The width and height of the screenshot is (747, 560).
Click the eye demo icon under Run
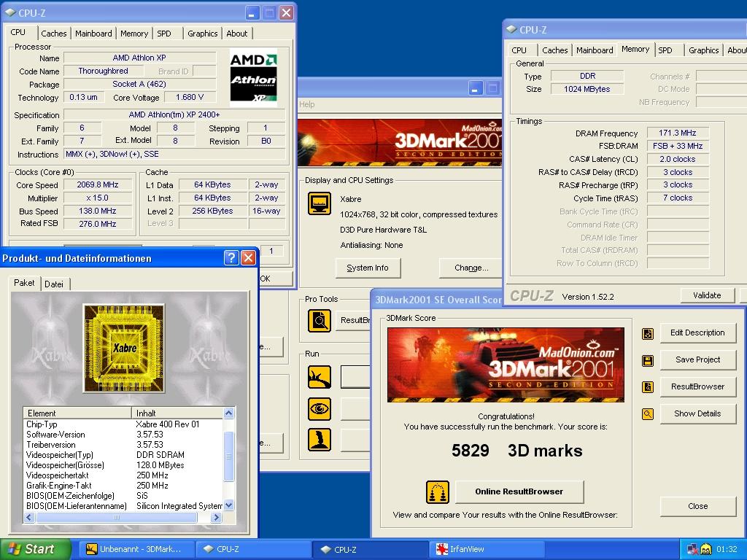coord(320,408)
